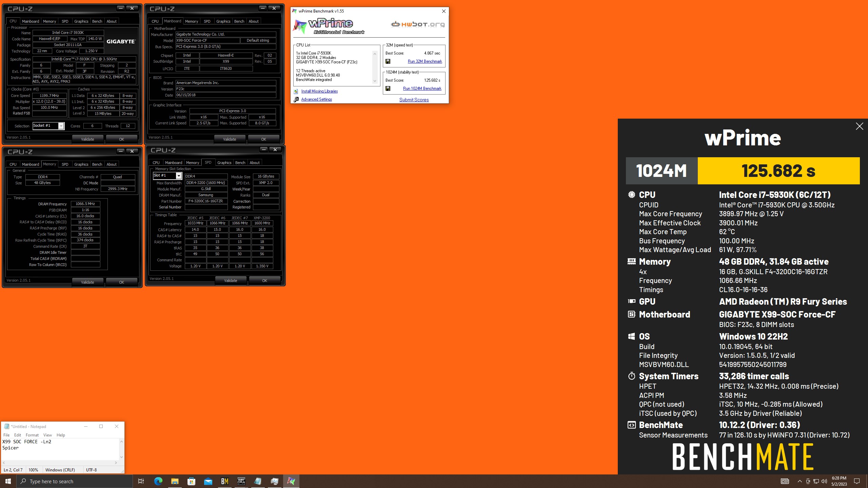Click OK in the CPU-Z Mainboard window
The width and height of the screenshot is (868, 488).
pos(263,139)
